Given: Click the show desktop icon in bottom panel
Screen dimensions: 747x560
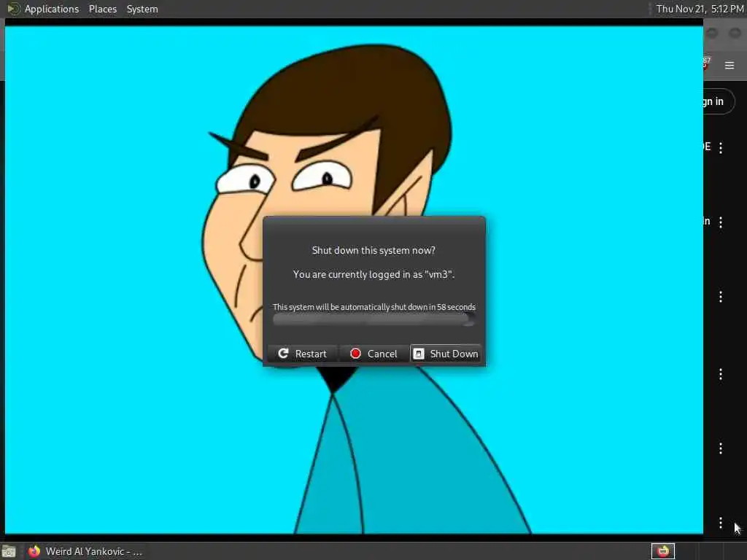Looking at the screenshot, I should click(8, 552).
